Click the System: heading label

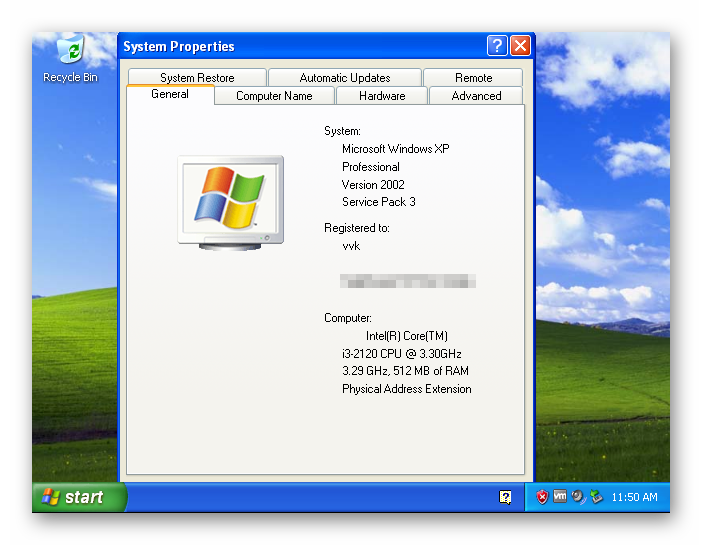[342, 131]
